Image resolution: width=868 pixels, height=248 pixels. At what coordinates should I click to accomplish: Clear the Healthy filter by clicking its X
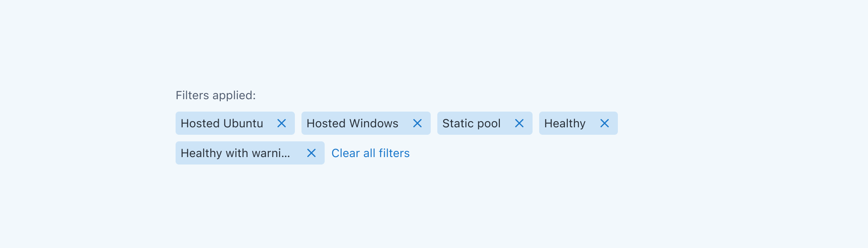(604, 123)
